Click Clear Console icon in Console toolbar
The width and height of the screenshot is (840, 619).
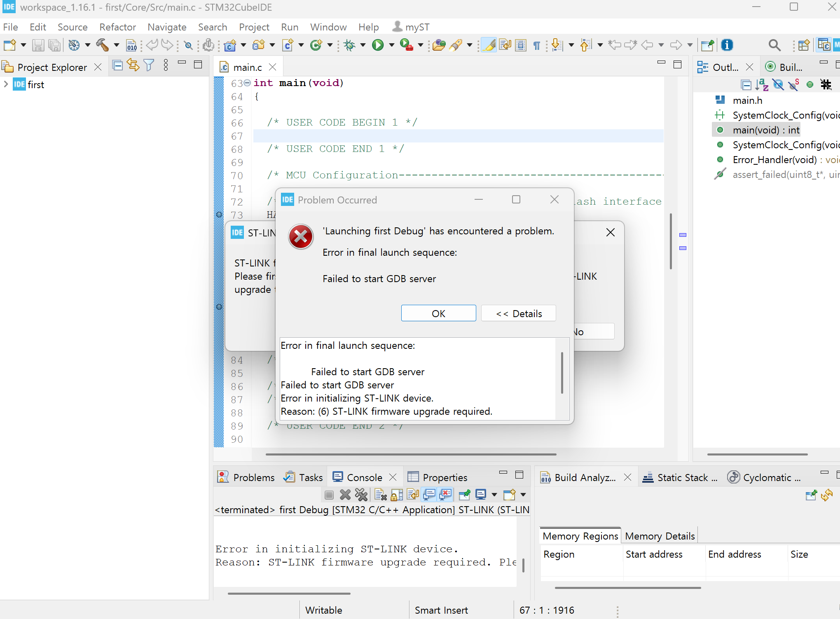380,494
